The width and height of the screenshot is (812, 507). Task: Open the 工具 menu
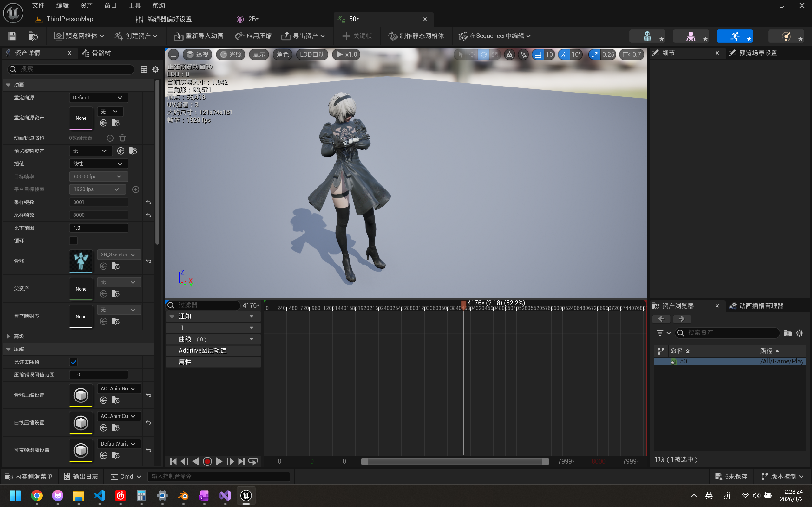coord(134,5)
